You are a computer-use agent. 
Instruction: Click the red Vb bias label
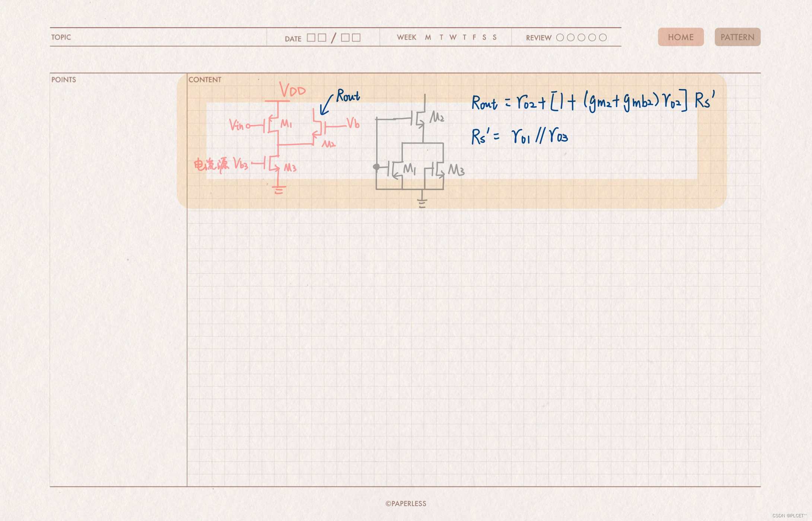click(353, 123)
